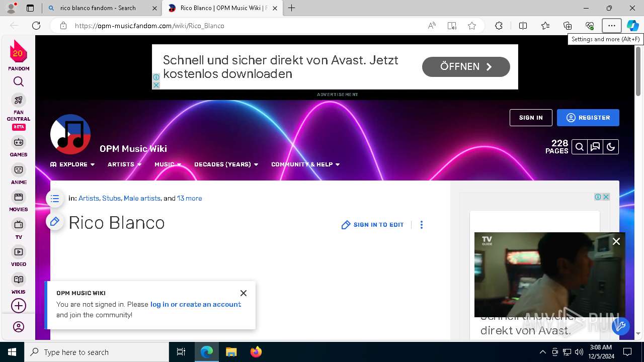
Task: Click the page vertical scrollbar thumb
Action: pos(638,71)
